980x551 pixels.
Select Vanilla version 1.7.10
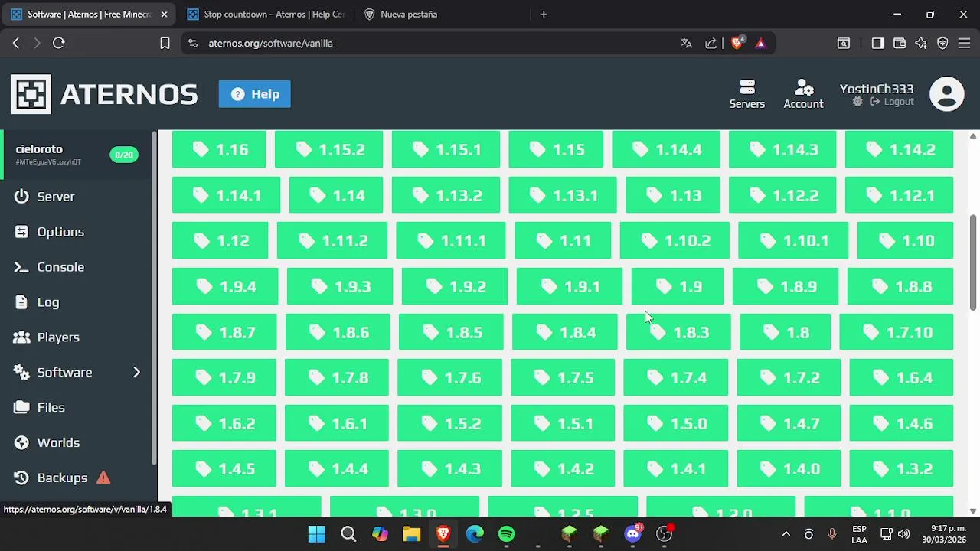pyautogui.click(x=897, y=332)
